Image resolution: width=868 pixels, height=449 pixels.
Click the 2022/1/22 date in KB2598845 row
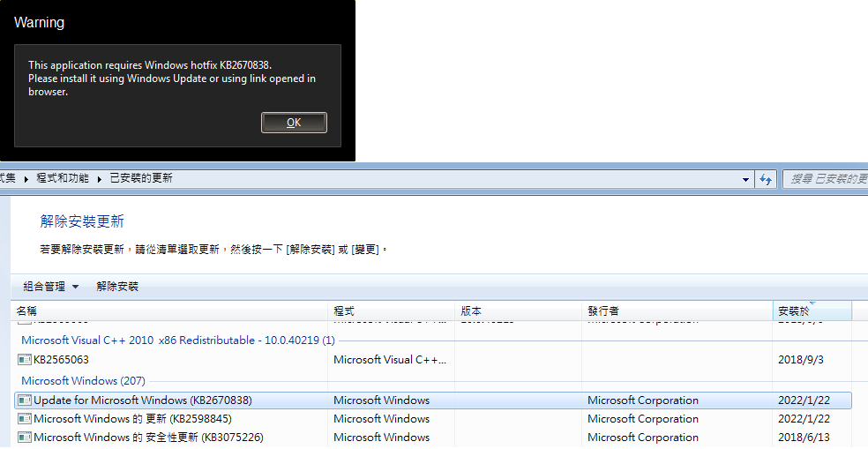[x=804, y=418]
